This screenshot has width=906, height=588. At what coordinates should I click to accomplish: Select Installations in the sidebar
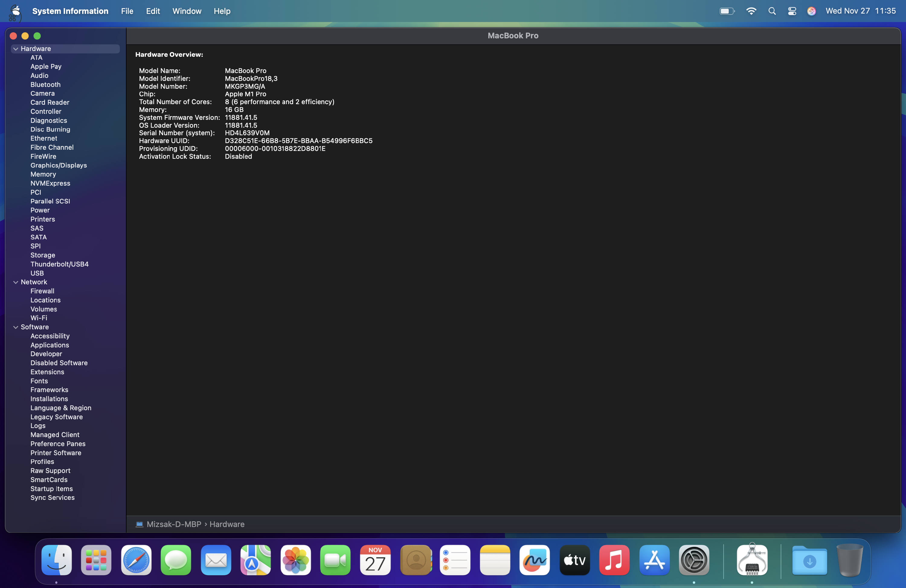click(x=49, y=399)
